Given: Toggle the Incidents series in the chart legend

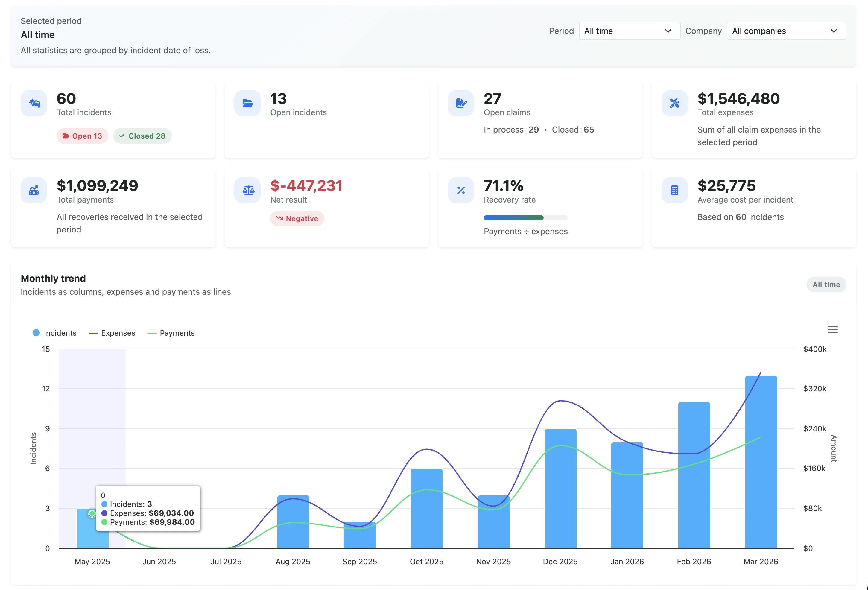Looking at the screenshot, I should (x=54, y=333).
